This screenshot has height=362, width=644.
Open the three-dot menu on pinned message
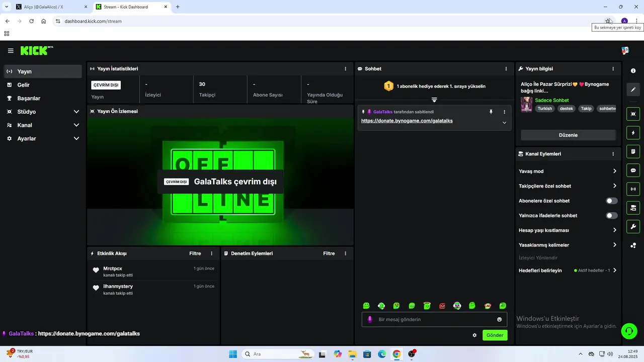(x=504, y=112)
